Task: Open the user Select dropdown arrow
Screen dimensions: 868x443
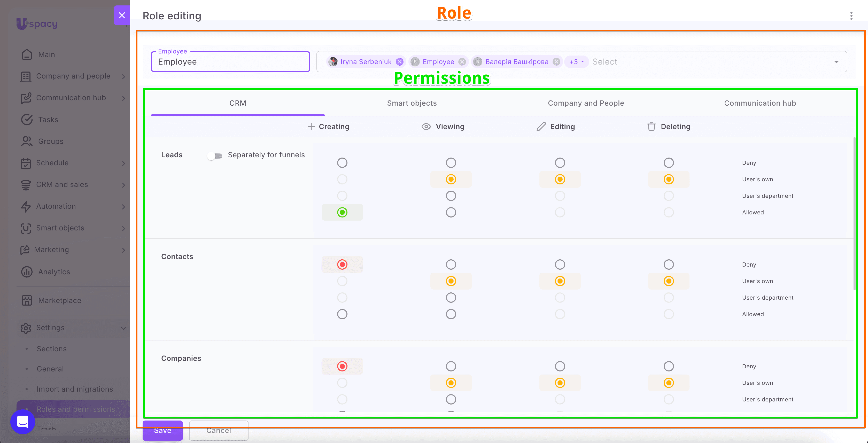Action: point(836,62)
